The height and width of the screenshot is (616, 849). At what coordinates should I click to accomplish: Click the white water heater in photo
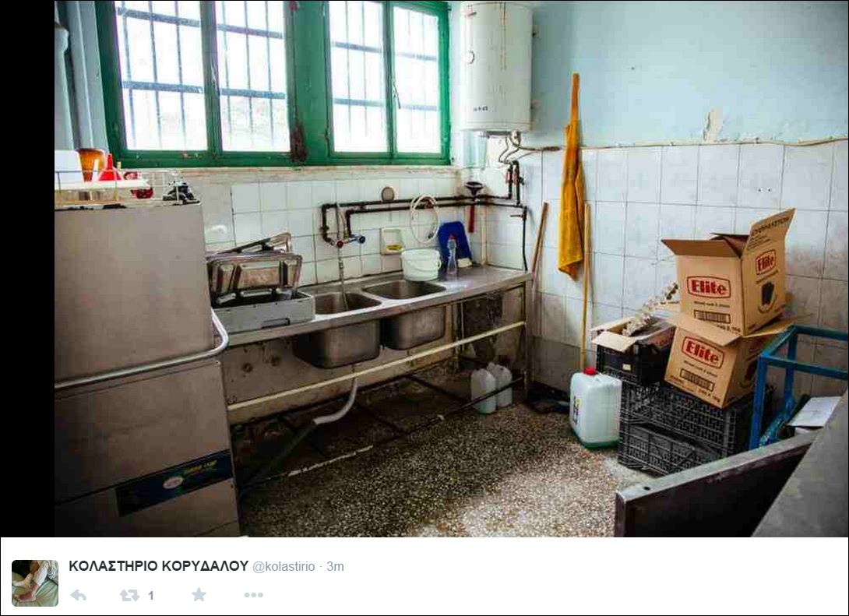coord(495,66)
